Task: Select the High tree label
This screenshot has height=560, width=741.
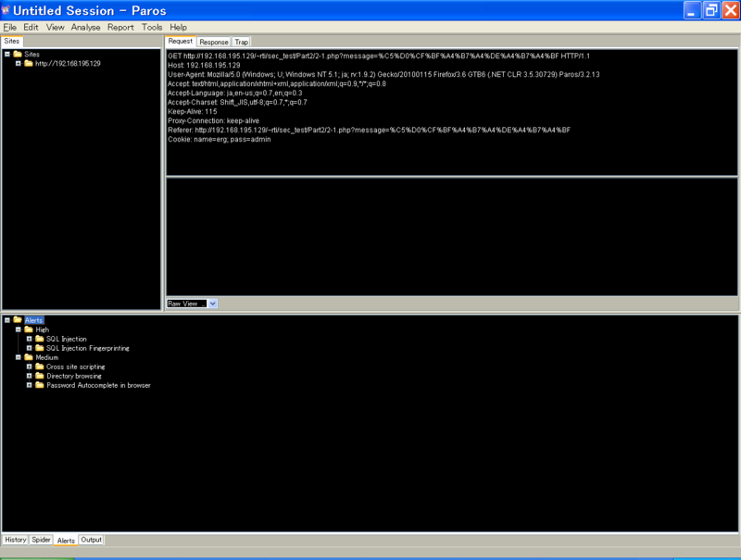Action: coord(42,330)
